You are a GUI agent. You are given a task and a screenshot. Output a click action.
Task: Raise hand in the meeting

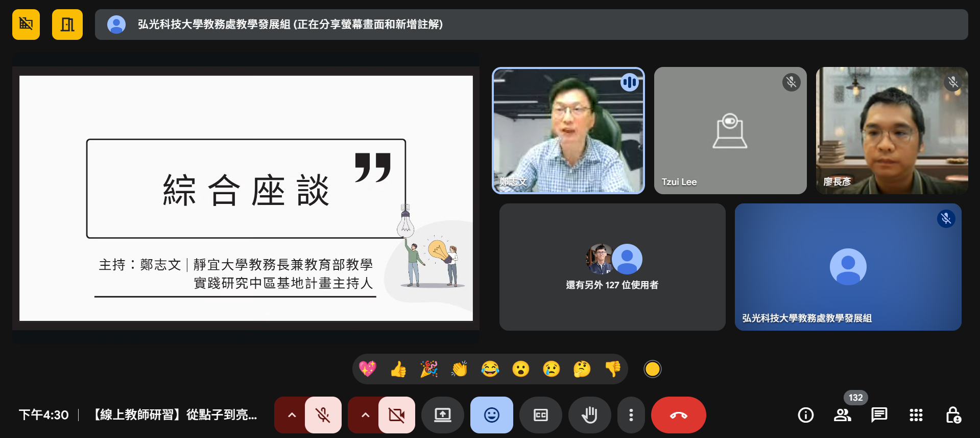pyautogui.click(x=589, y=415)
